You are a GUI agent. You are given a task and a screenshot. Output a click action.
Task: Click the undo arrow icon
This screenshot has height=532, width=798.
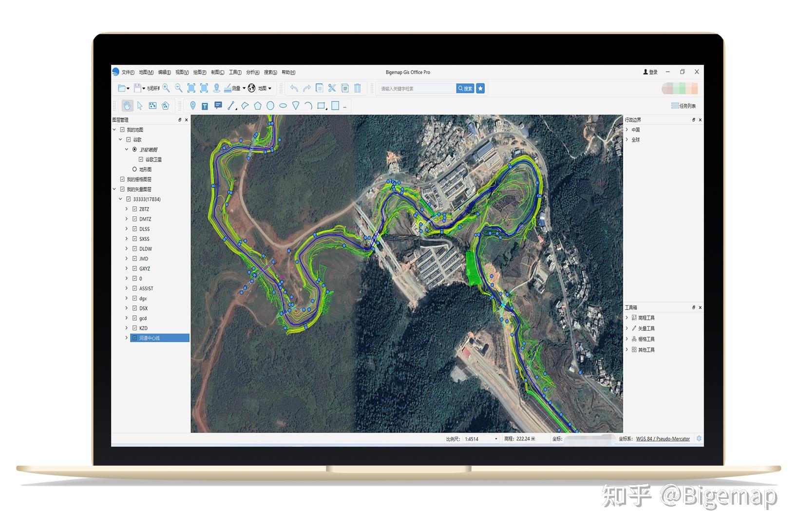pos(294,87)
